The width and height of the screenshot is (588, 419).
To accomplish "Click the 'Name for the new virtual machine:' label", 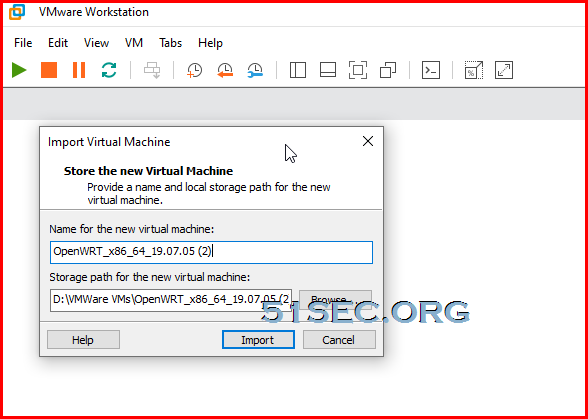I will click(x=132, y=229).
